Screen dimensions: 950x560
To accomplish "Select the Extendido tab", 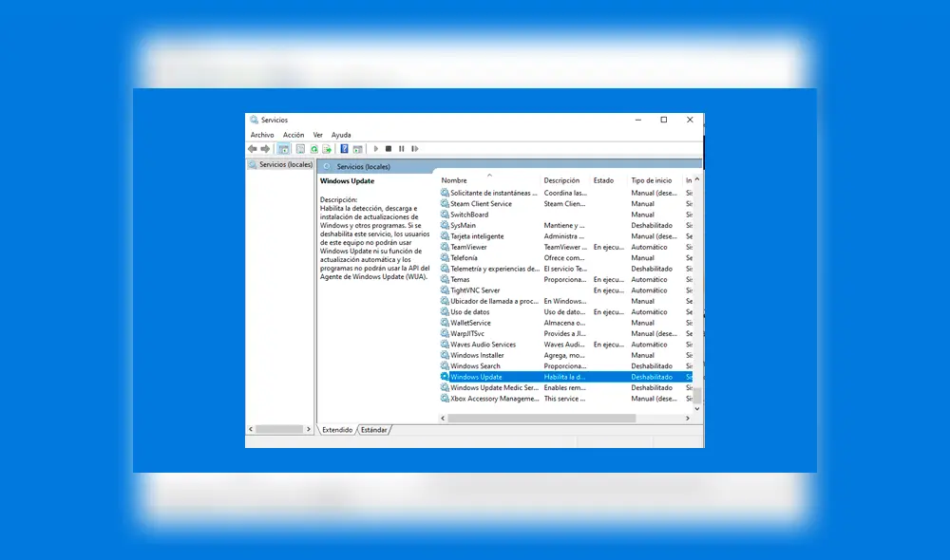I will pyautogui.click(x=337, y=430).
